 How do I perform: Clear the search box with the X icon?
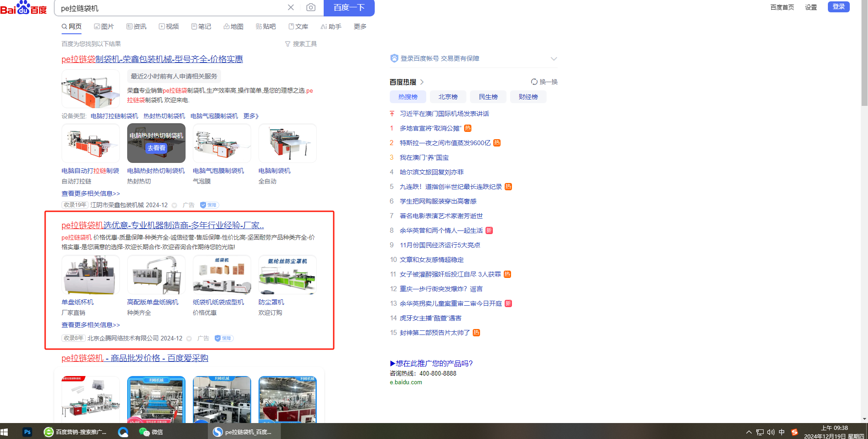[291, 7]
